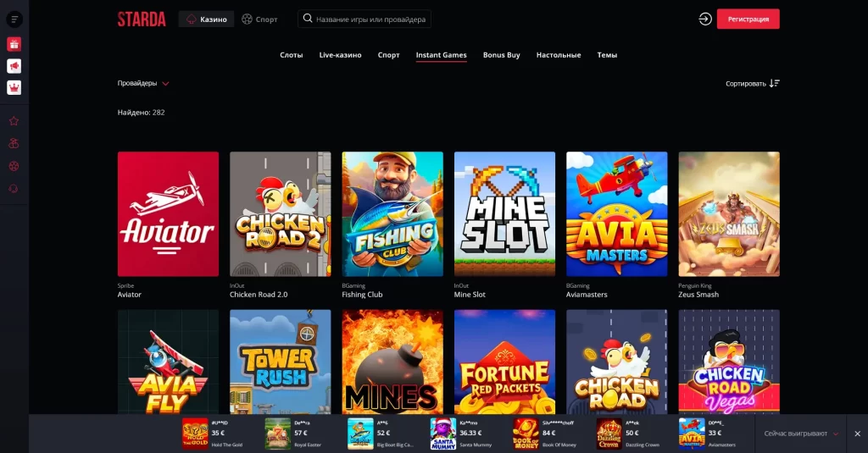The width and height of the screenshot is (868, 453).
Task: Switch to the Live-казино tab
Action: (x=340, y=55)
